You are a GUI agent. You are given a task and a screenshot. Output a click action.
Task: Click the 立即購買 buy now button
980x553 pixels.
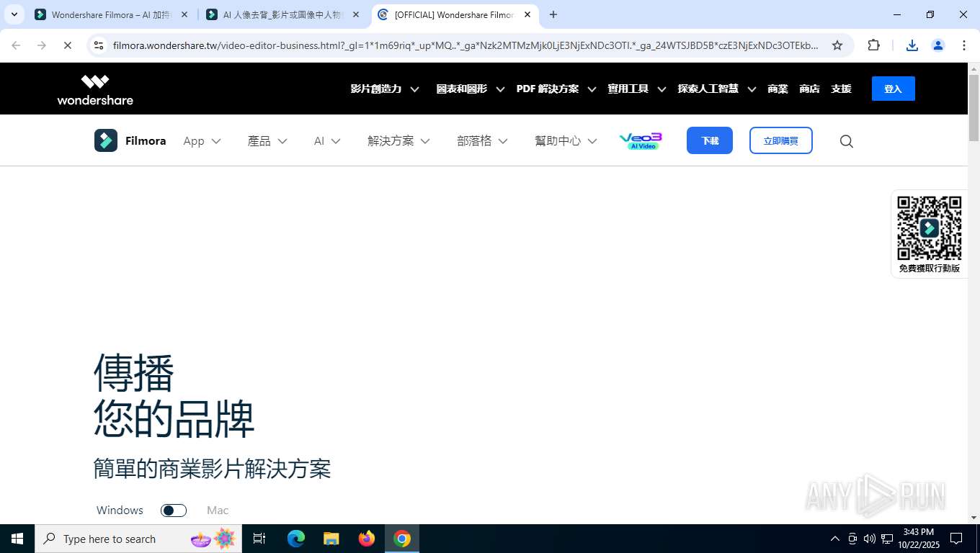[x=781, y=140]
